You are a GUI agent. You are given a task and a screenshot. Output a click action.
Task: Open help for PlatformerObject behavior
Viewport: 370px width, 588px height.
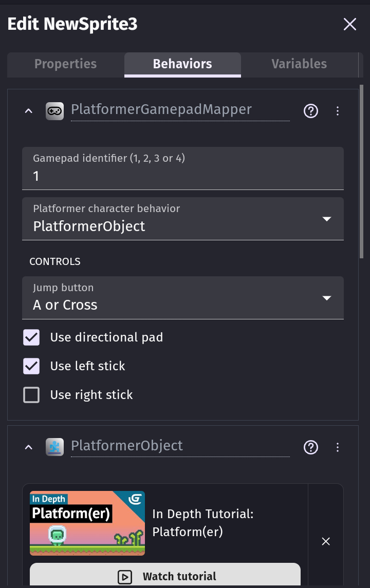coord(311,447)
